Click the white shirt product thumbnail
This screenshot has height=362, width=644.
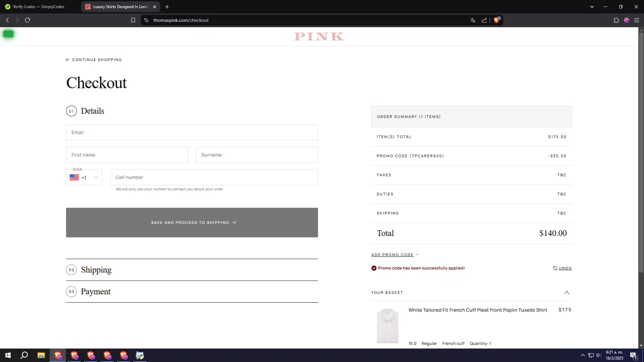[387, 326]
